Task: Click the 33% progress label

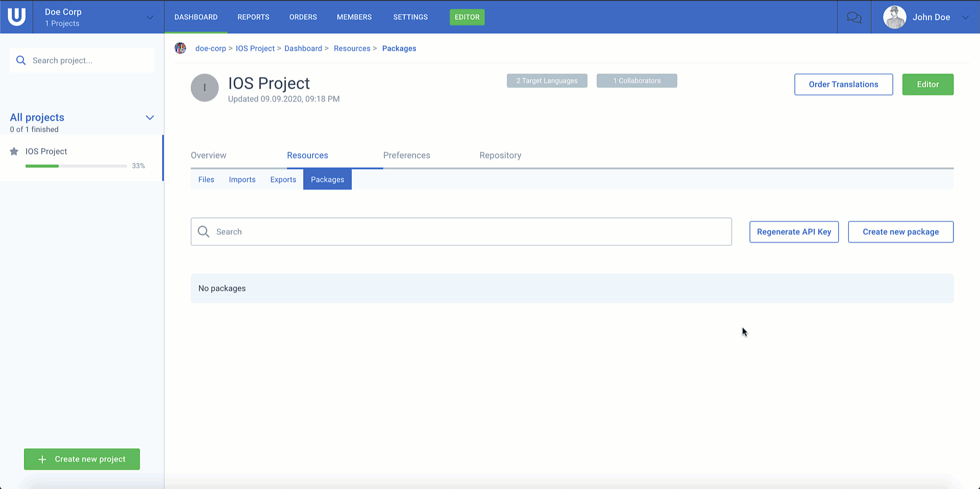Action: click(x=138, y=166)
